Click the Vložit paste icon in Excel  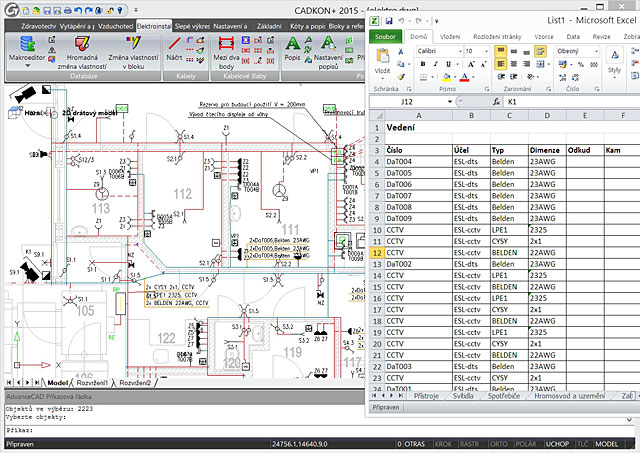pos(382,56)
